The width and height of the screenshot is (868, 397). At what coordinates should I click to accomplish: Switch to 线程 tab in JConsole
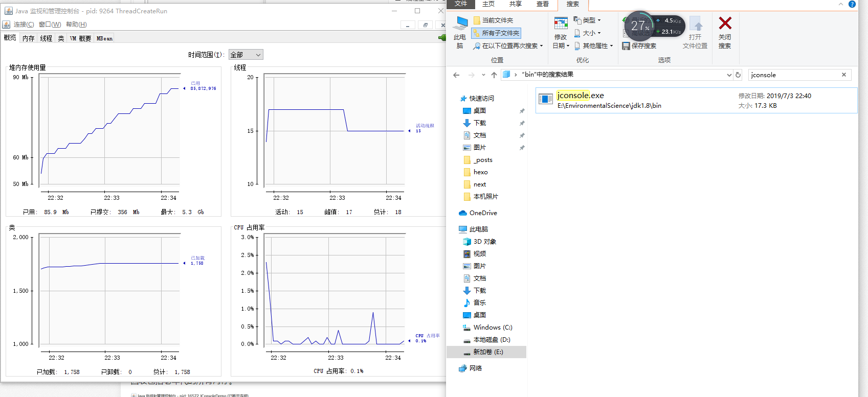[46, 38]
